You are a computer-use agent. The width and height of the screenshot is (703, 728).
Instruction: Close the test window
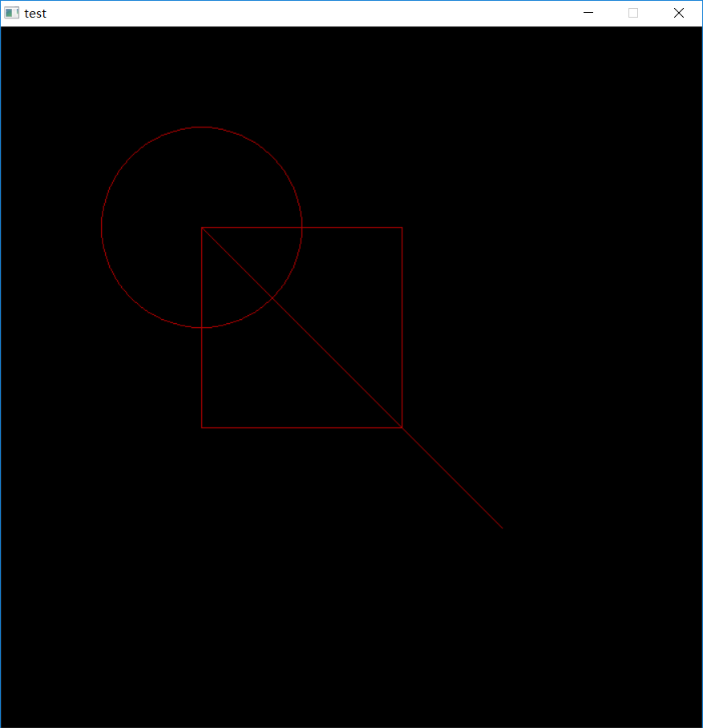click(678, 13)
